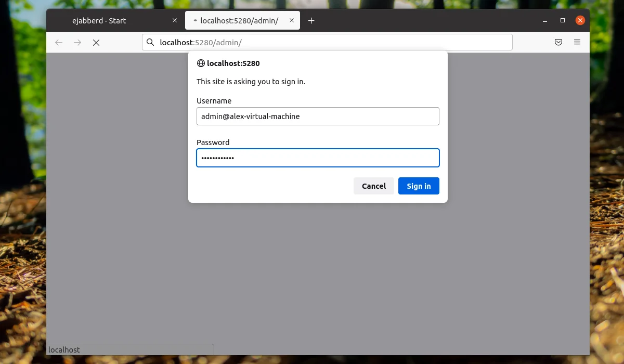Viewport: 624px width, 364px height.
Task: Click the 'localhost:5280' dialog heading
Action: pos(233,63)
